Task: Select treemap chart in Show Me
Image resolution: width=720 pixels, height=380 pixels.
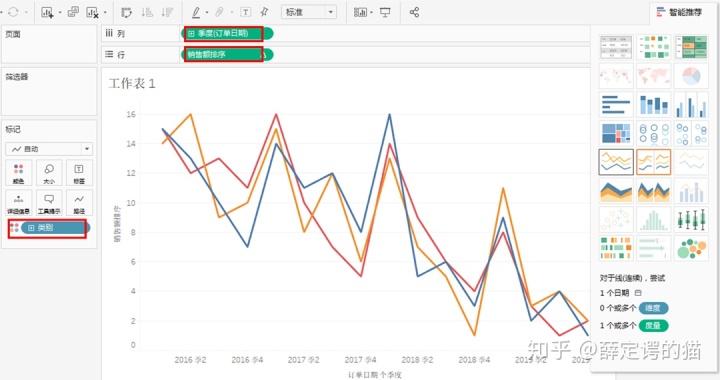Action: click(616, 133)
